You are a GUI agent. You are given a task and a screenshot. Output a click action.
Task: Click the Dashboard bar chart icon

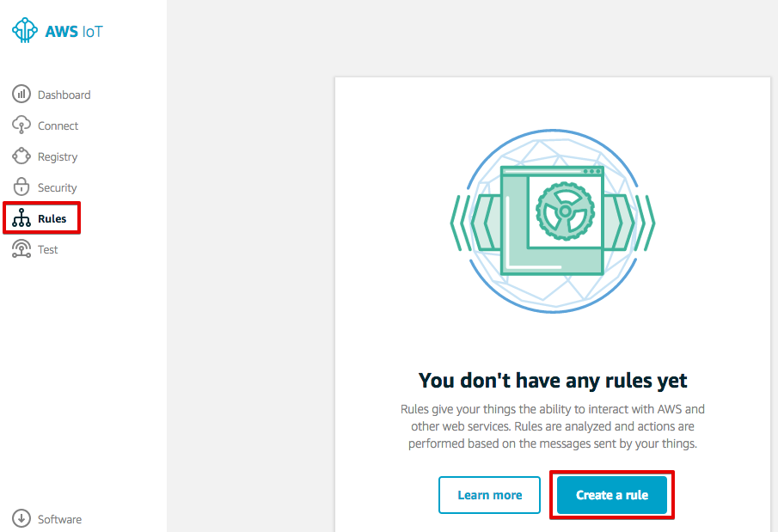point(21,94)
